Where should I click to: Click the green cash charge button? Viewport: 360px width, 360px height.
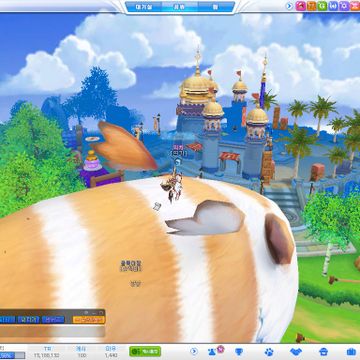coord(145,351)
